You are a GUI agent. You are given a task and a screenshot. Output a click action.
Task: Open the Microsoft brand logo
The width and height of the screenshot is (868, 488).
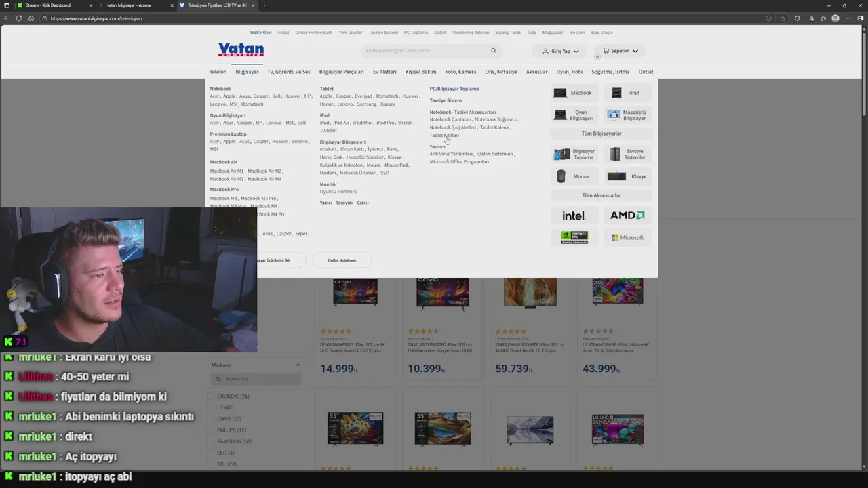coord(627,238)
